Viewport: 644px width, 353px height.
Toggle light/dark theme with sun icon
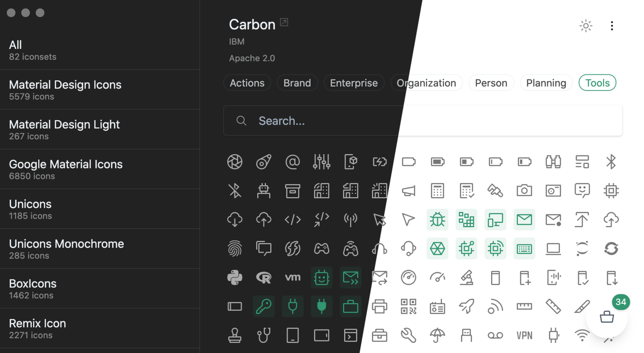[x=586, y=26]
